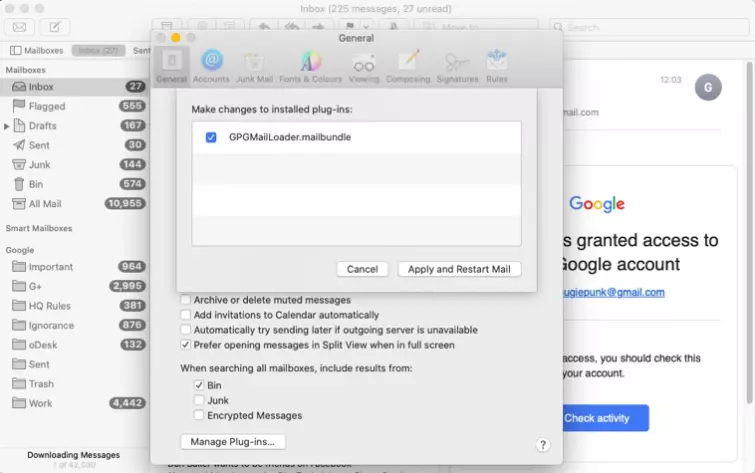Viewport: 755px width, 473px height.
Task: Click the compose new message icon
Action: point(54,27)
